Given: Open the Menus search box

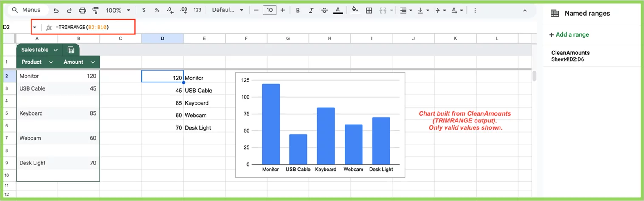Looking at the screenshot, I should point(28,10).
